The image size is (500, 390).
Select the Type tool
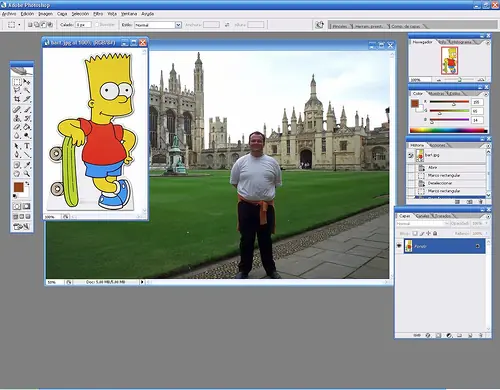[x=27, y=146]
